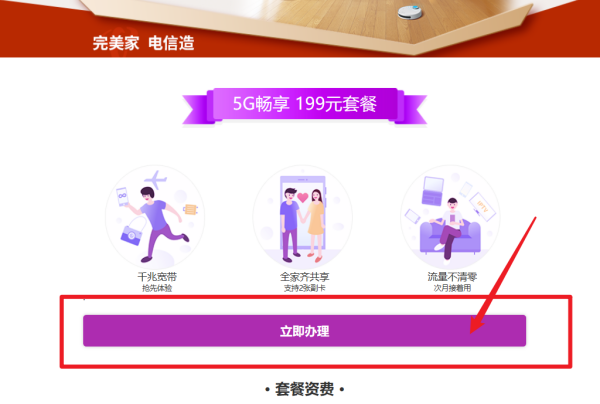This screenshot has width=600, height=404.
Task: Click the 千兆宽带 label
Action: point(157,277)
